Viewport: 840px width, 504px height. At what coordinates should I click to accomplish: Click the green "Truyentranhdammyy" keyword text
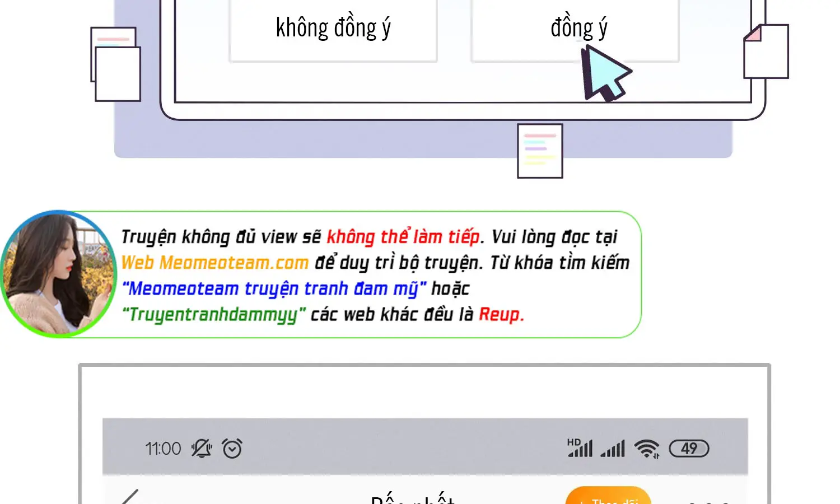point(214,315)
